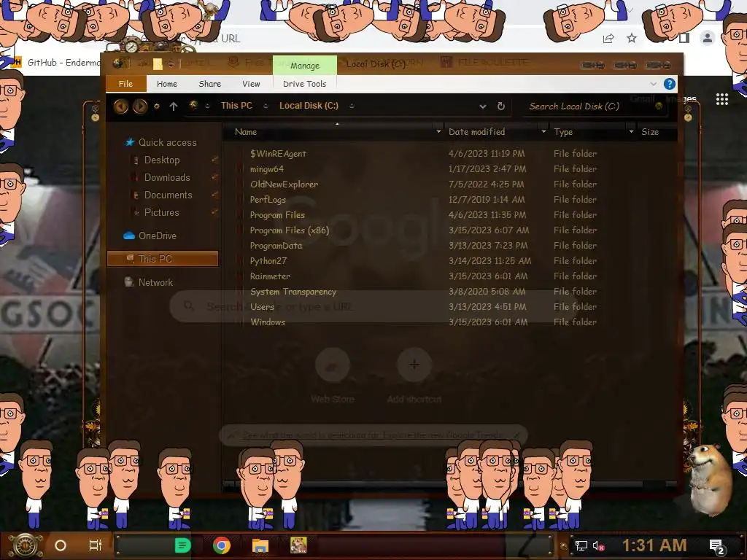Open the File ribbon tab

(125, 84)
